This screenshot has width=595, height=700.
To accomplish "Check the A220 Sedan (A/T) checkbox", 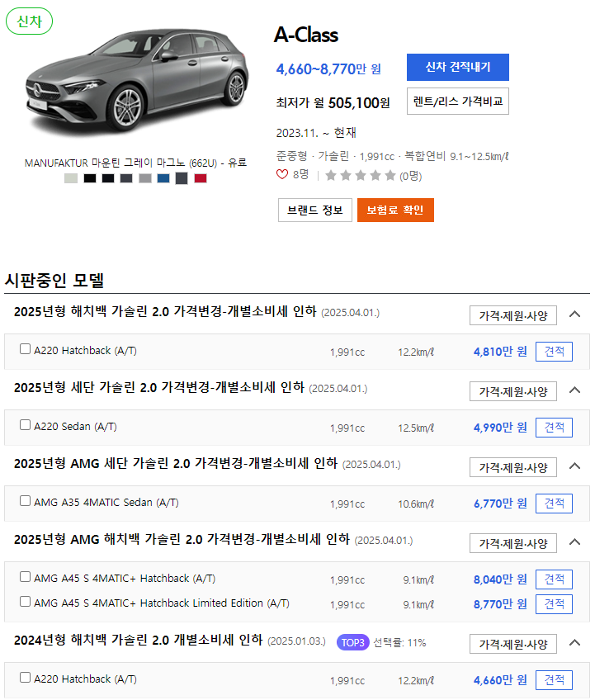I will [26, 425].
